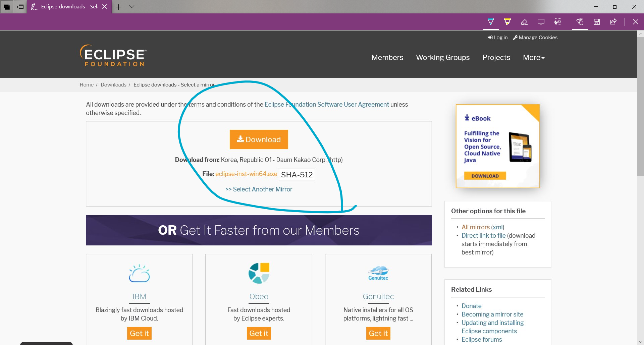This screenshot has height=345, width=644.
Task: Share the web note
Action: pos(613,22)
